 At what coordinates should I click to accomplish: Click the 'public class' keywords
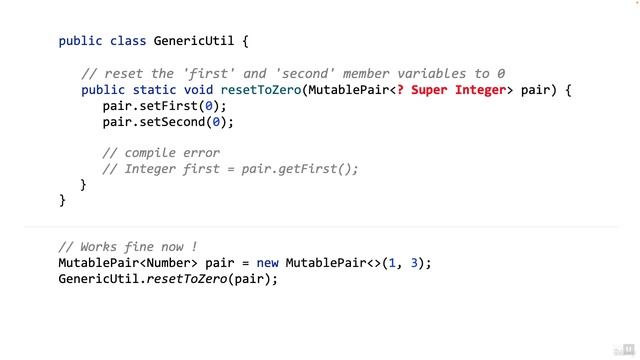(x=102, y=41)
